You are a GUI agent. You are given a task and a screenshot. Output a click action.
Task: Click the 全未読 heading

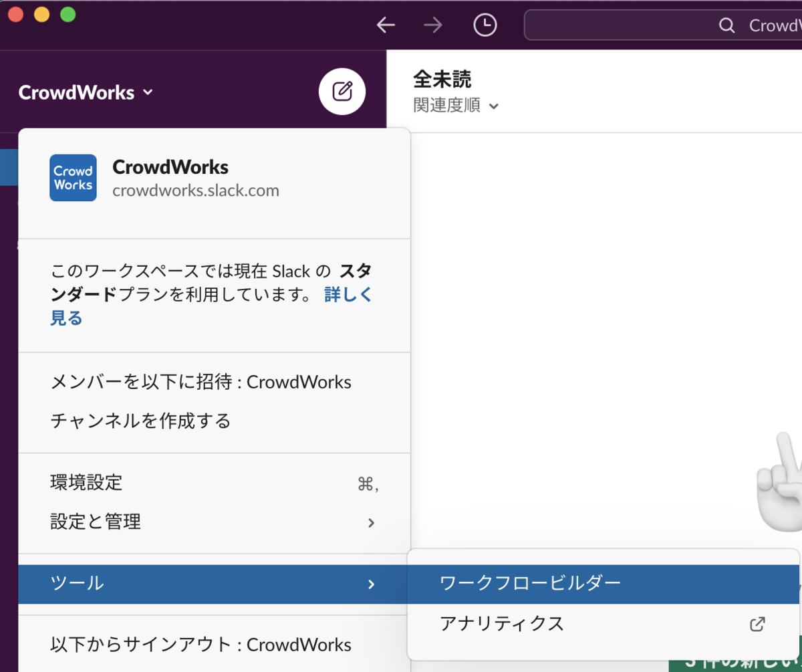point(442,80)
